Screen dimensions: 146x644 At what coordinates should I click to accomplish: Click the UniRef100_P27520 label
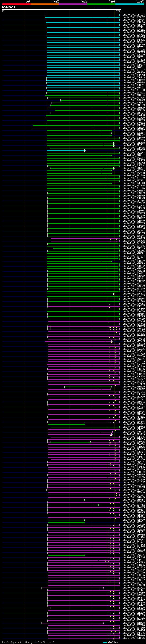[134, 572]
